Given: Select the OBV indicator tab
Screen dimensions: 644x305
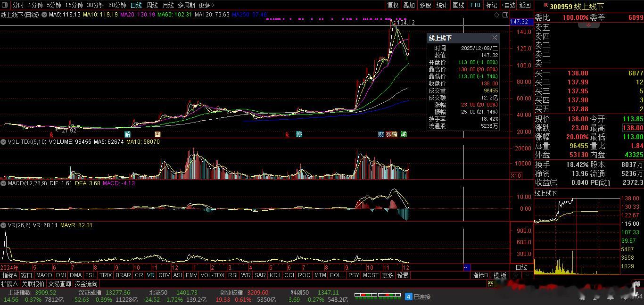Looking at the screenshot, I should point(164,275).
